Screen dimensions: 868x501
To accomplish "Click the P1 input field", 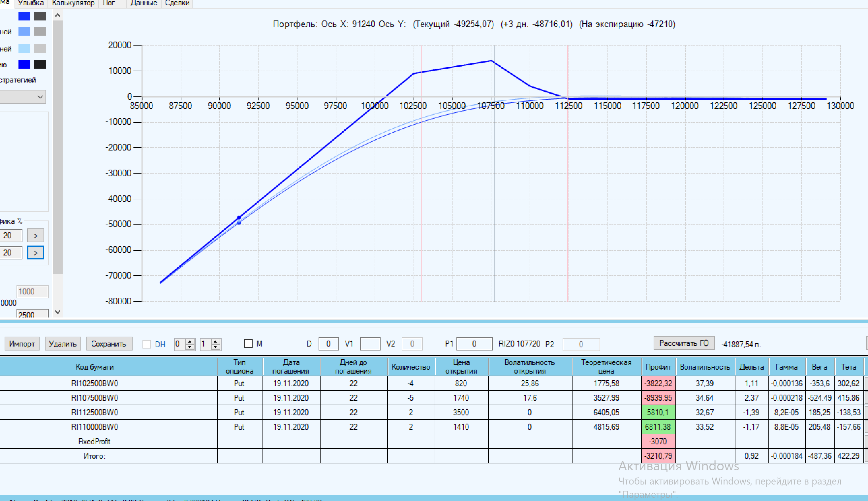I will [x=474, y=344].
